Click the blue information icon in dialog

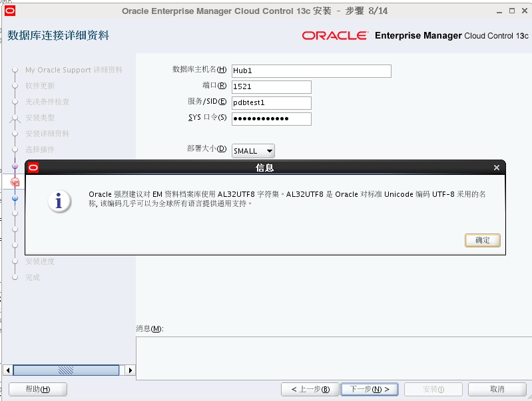tap(59, 201)
